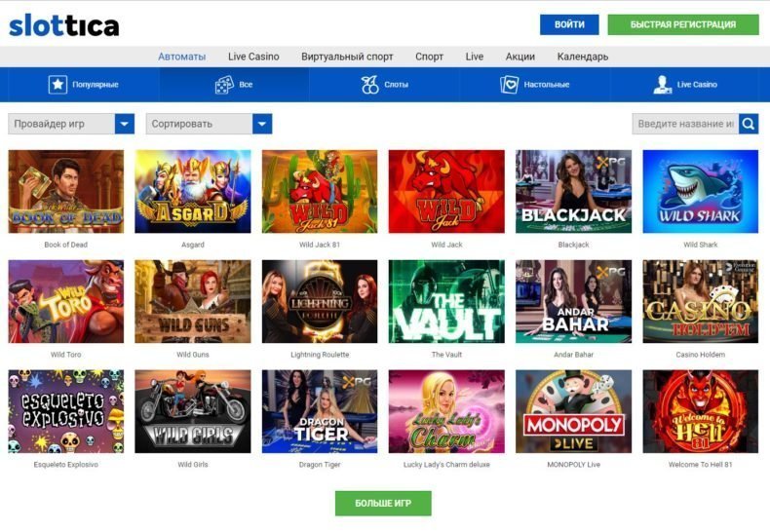Click the cherry icon for Слоты
The height and width of the screenshot is (532, 770).
click(x=370, y=85)
